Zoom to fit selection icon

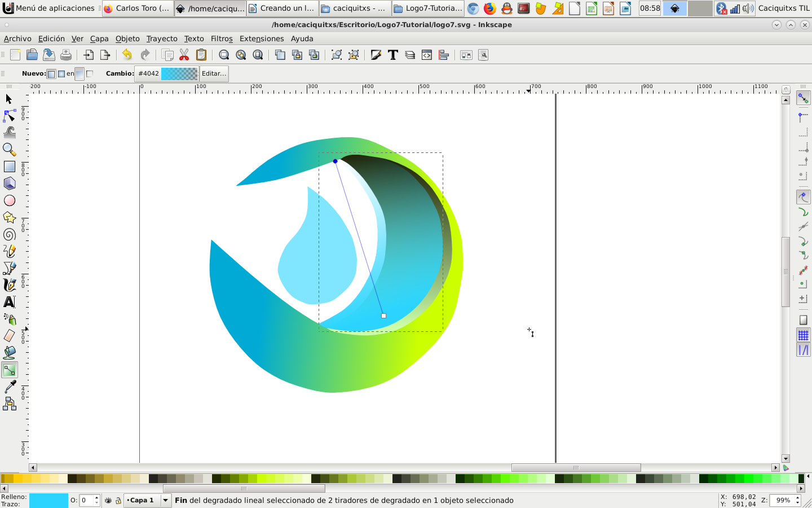pyautogui.click(x=224, y=55)
